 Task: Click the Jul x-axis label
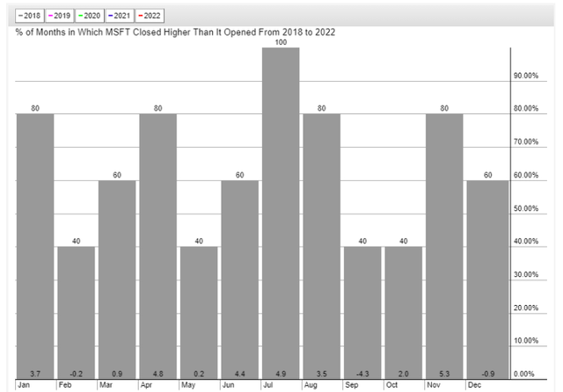267,385
